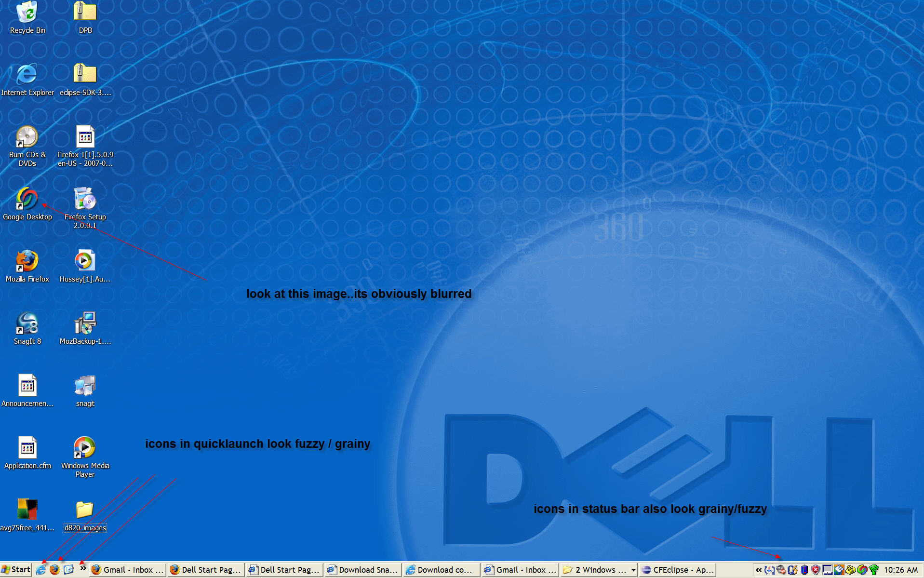Switch to Internet Explorer Gmail - Inbox window
Image resolution: width=924 pixels, height=578 pixels.
(520, 570)
